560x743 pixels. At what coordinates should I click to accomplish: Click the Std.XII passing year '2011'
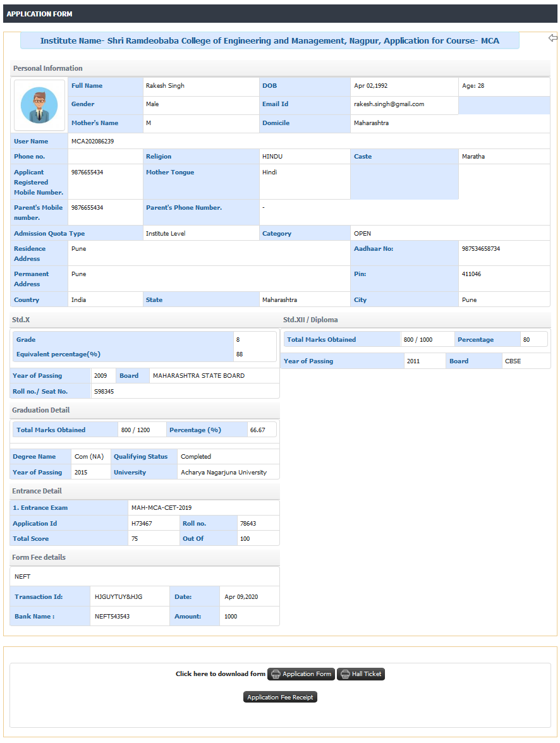click(x=413, y=361)
